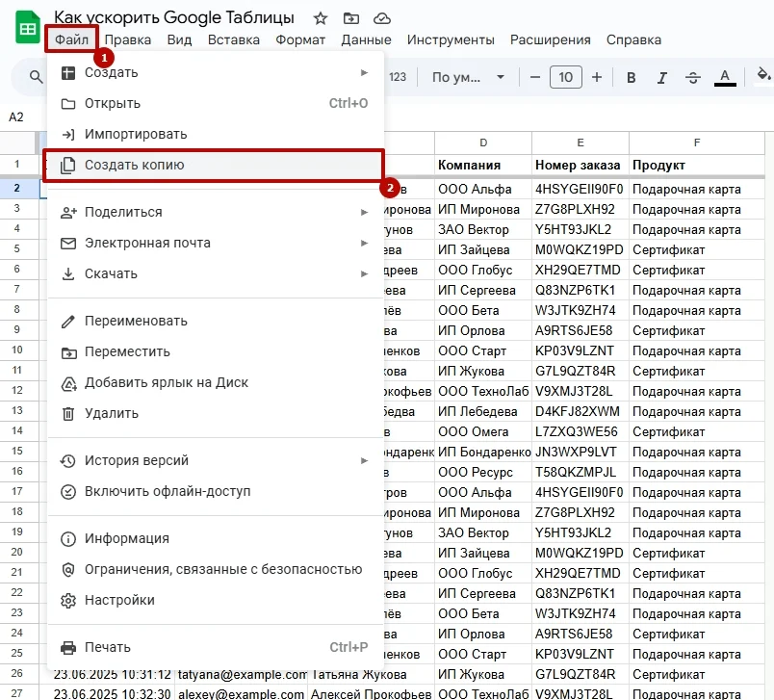Check the cloud save status icon
Screen dimensions: 774x700
(x=382, y=18)
